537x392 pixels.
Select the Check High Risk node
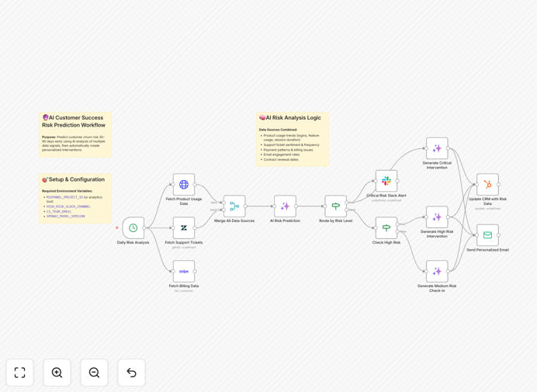tap(386, 228)
